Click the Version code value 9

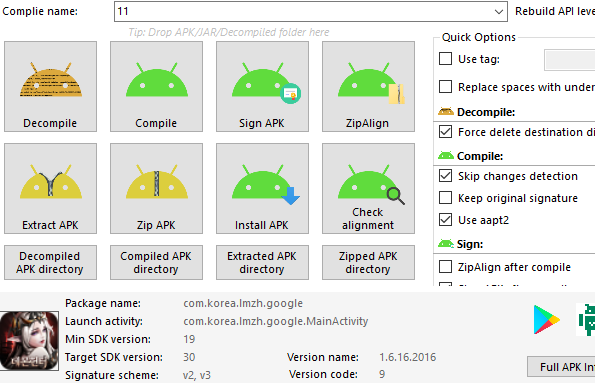(x=382, y=374)
